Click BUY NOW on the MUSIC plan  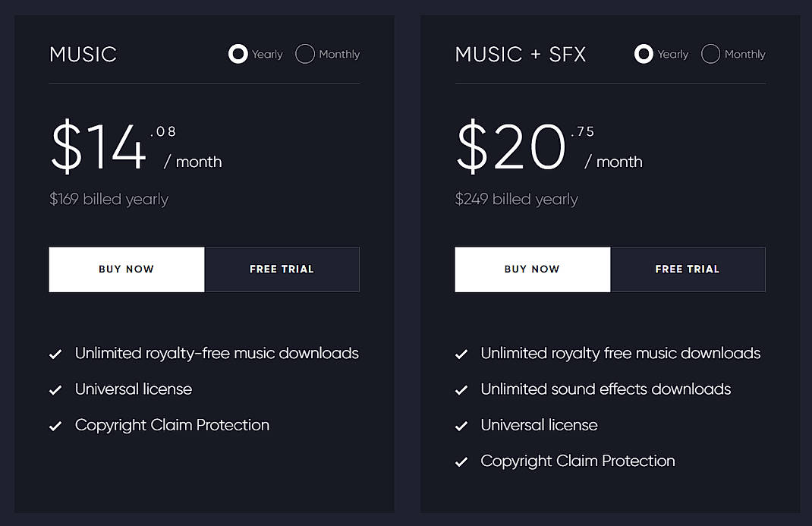pos(126,269)
